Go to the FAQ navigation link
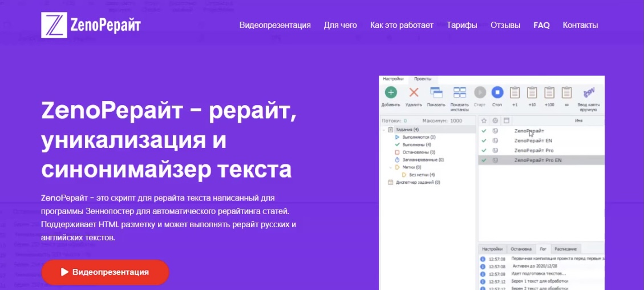Image resolution: width=644 pixels, height=290 pixels. [541, 25]
